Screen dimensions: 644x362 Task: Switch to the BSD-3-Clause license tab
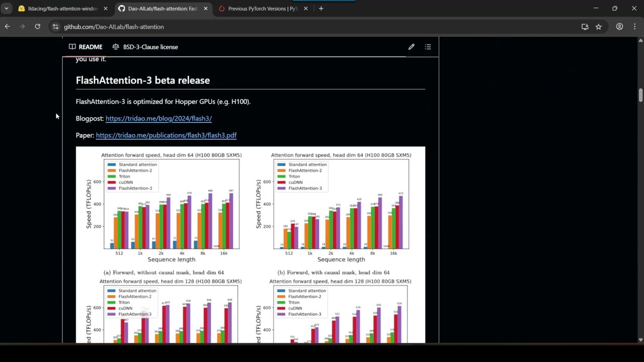[145, 47]
